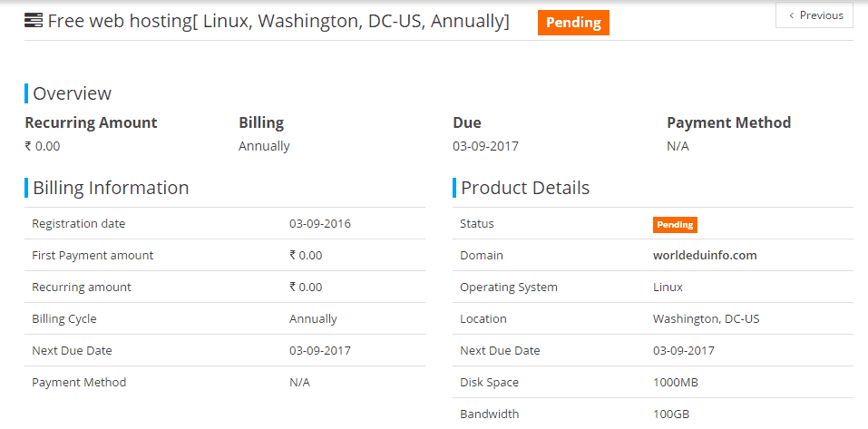The width and height of the screenshot is (868, 429).
Task: Click the Free web hosting page title
Action: [278, 21]
